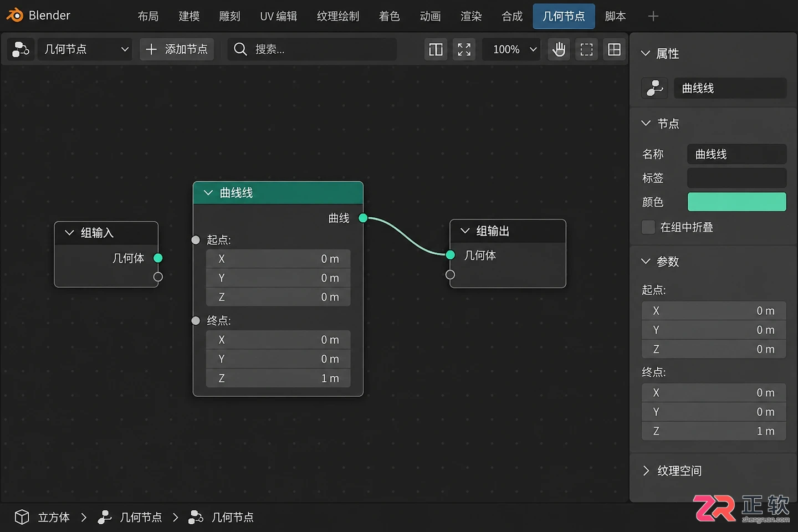Click the 曲线 output socket on 曲线线 node
The image size is (798, 532).
[x=363, y=218]
